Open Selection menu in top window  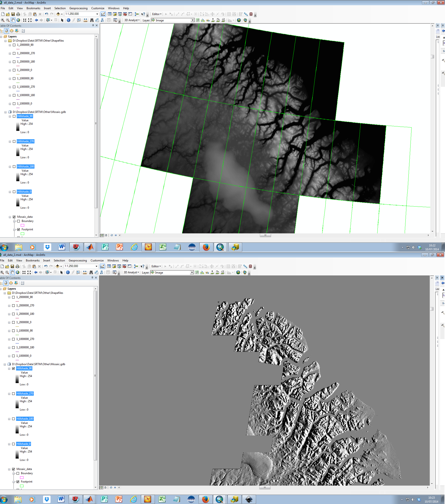(x=60, y=8)
